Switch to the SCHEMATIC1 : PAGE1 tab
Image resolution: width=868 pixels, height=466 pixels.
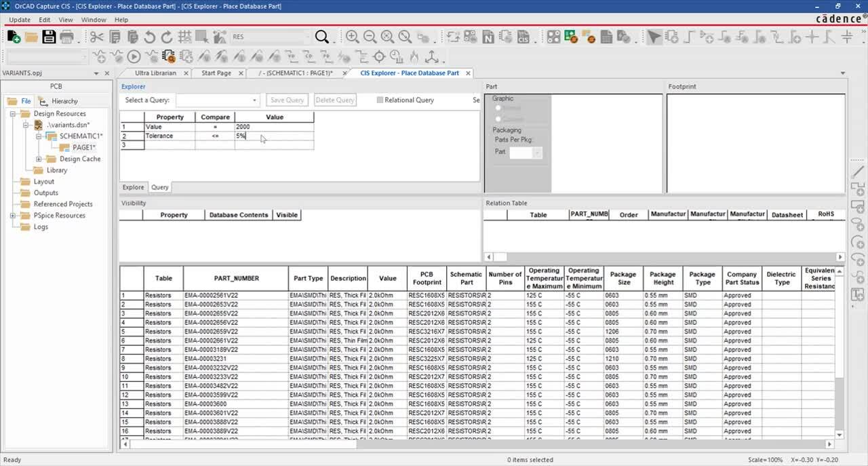click(296, 73)
